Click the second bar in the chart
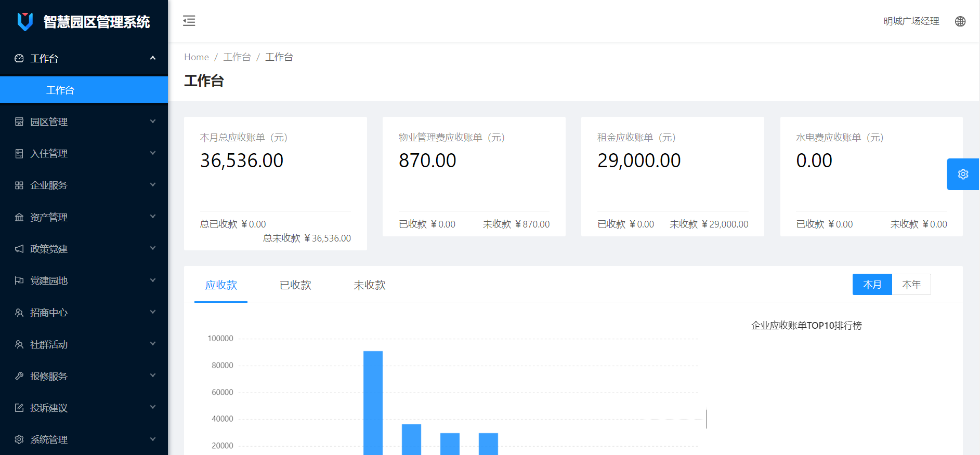This screenshot has height=455, width=980. click(x=411, y=439)
